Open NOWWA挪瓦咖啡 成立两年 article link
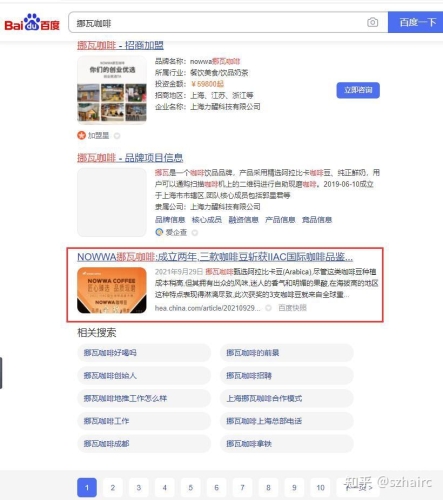Image resolution: width=443 pixels, height=500 pixels. [215, 257]
